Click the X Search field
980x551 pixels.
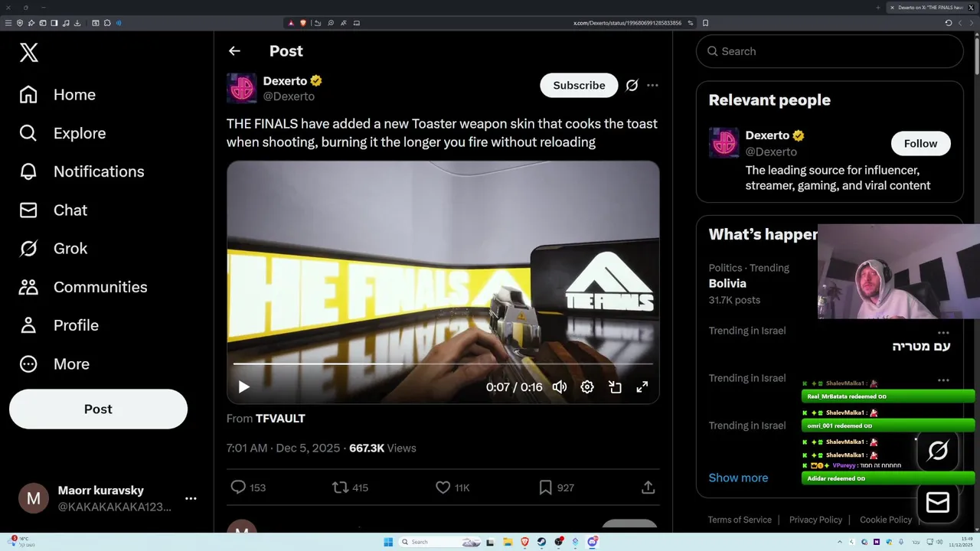point(829,51)
